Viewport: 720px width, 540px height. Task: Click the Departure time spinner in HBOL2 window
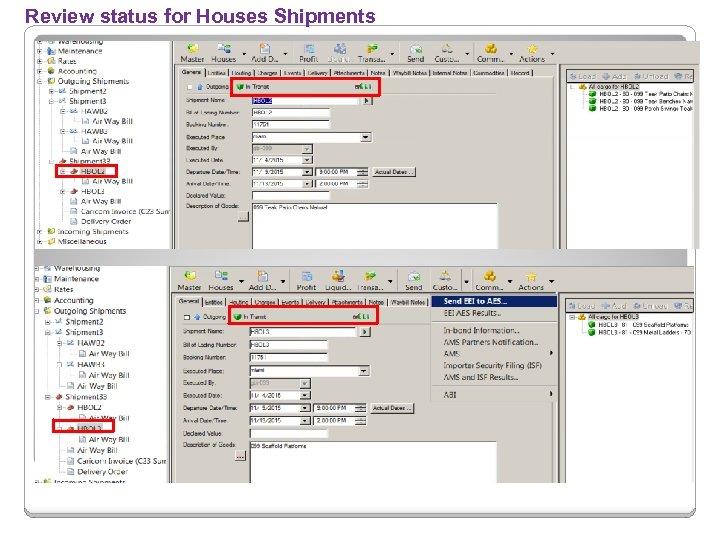362,172
